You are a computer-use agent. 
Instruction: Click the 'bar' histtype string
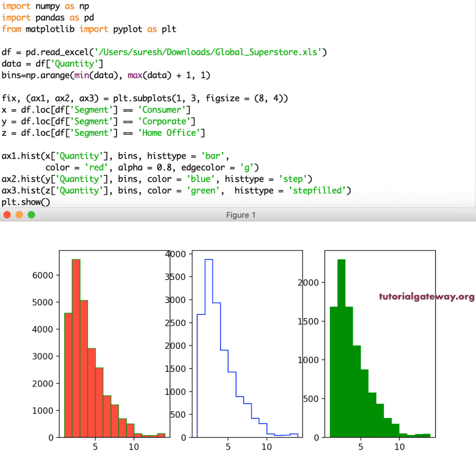point(212,156)
